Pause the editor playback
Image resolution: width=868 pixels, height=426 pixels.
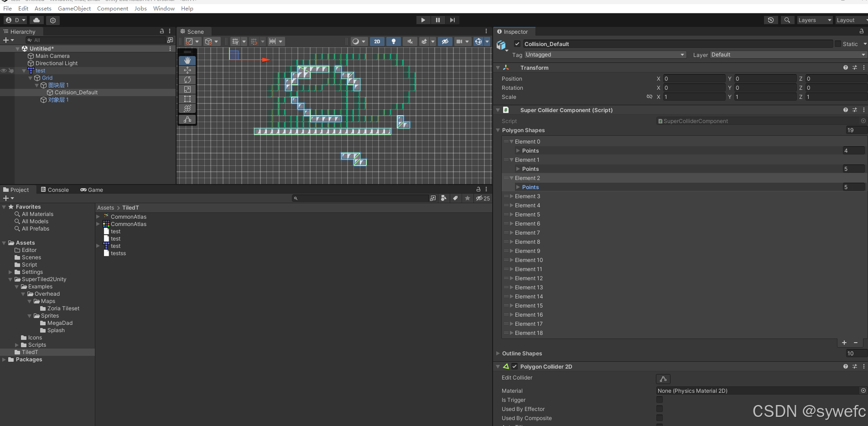(438, 20)
